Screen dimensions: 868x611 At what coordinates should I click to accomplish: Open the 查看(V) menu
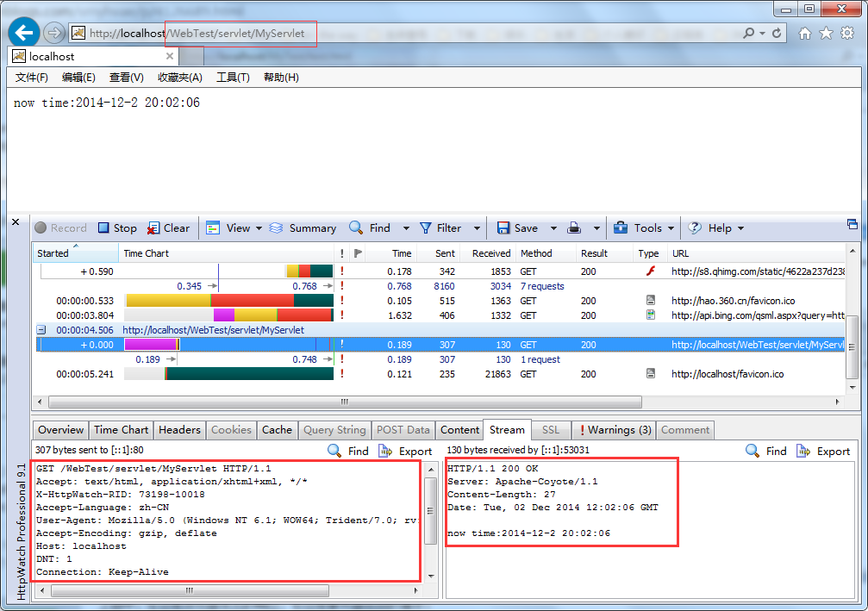pyautogui.click(x=126, y=77)
